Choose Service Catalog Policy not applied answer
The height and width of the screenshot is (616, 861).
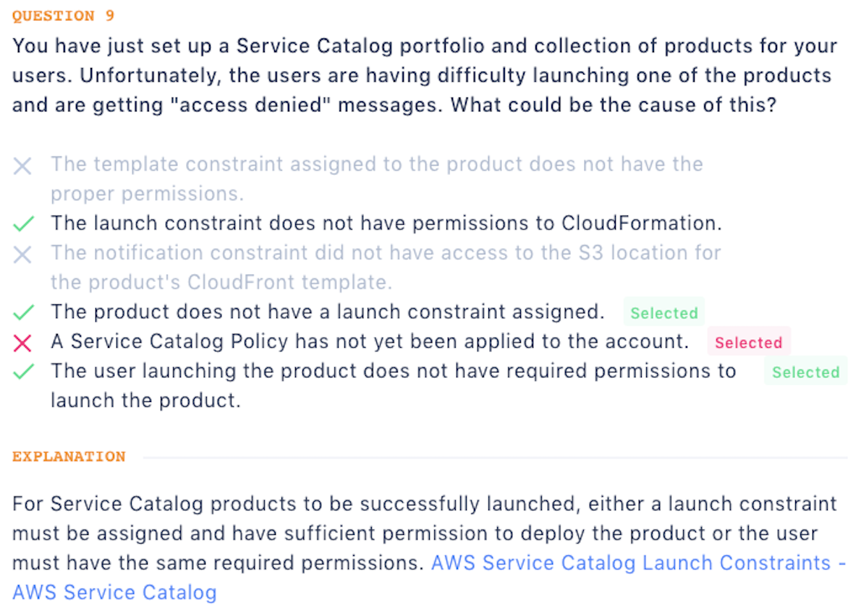pos(369,342)
